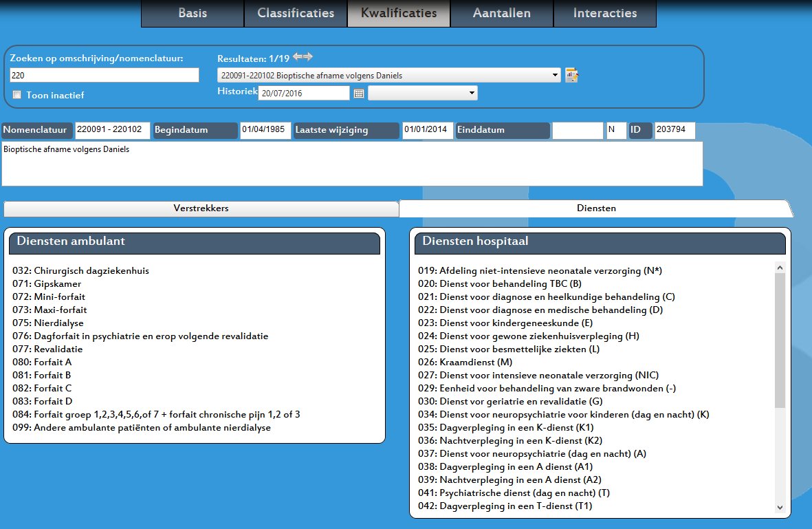The image size is (812, 529).
Task: Pick 042: Dagverpleging in een T-dienst (T1)
Action: coord(505,506)
